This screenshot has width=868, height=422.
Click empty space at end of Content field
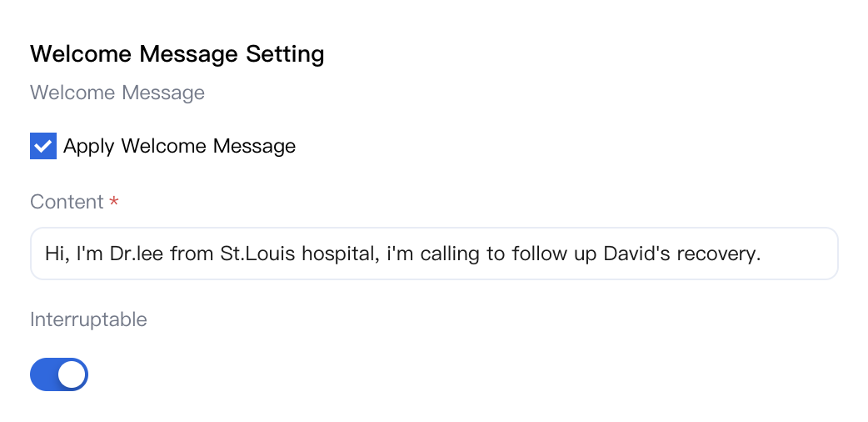click(x=800, y=254)
